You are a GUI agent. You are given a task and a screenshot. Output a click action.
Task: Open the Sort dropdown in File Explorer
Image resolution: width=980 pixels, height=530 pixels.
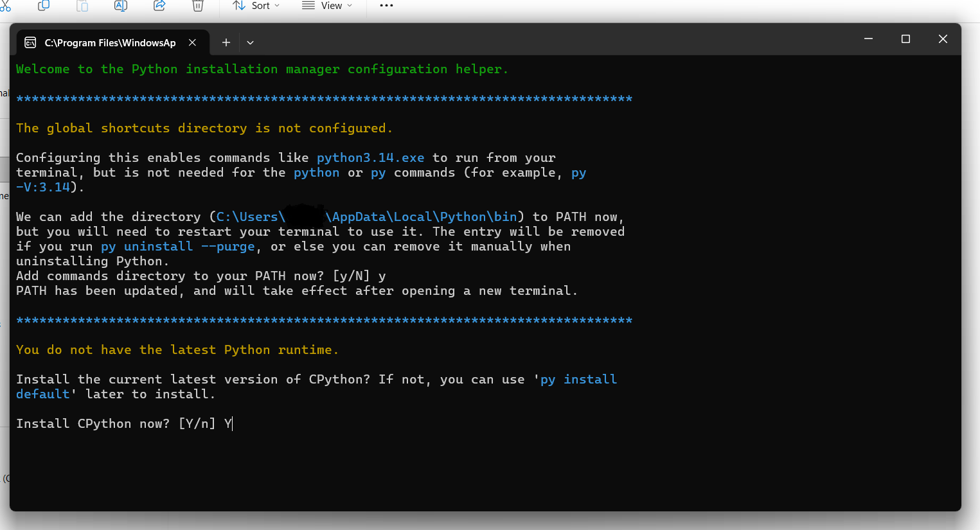pos(256,5)
